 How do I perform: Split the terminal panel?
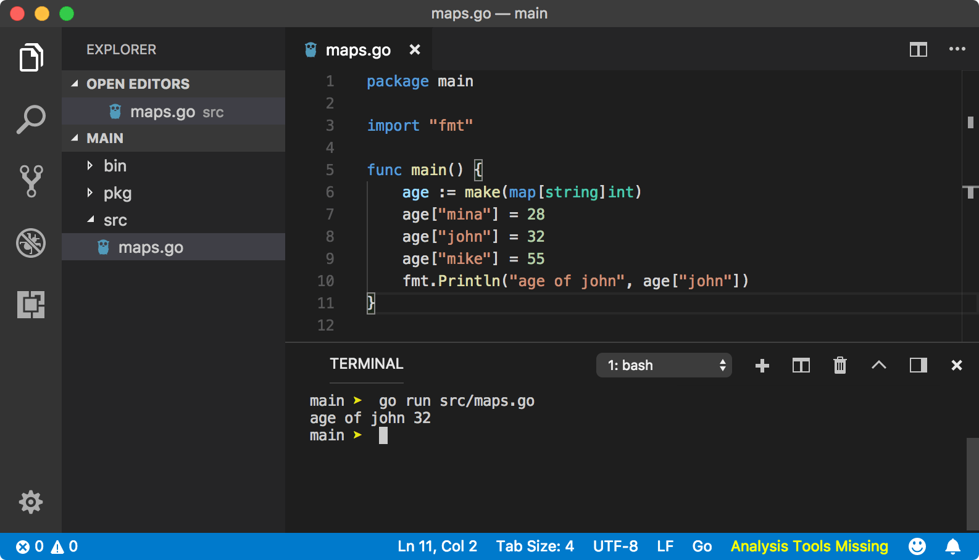coord(801,366)
